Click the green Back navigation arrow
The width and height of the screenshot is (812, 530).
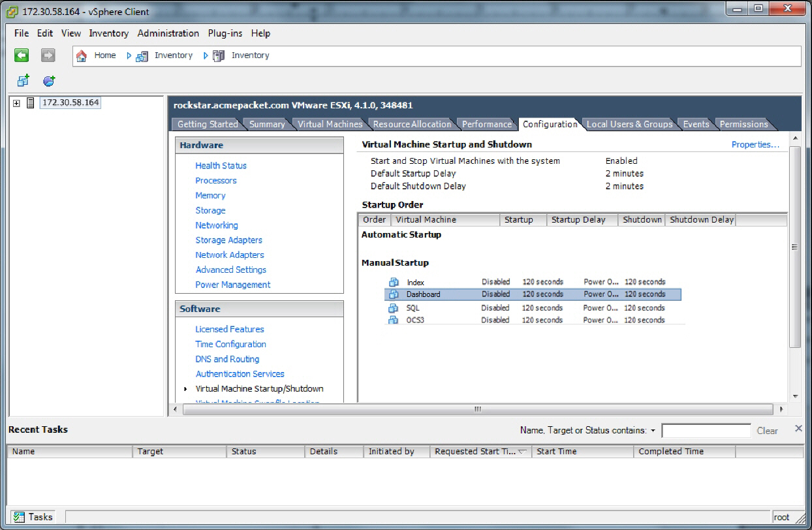(22, 55)
